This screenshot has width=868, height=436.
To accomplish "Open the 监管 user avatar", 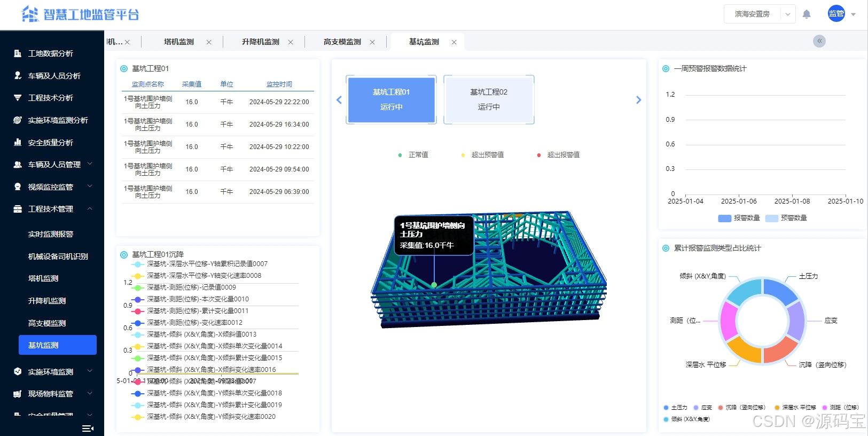I will [x=836, y=14].
